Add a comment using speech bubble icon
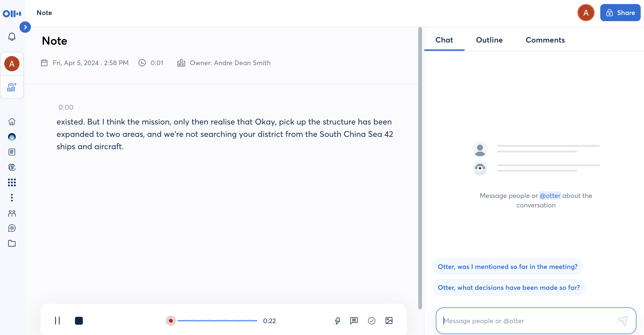The width and height of the screenshot is (644, 335). [x=354, y=321]
